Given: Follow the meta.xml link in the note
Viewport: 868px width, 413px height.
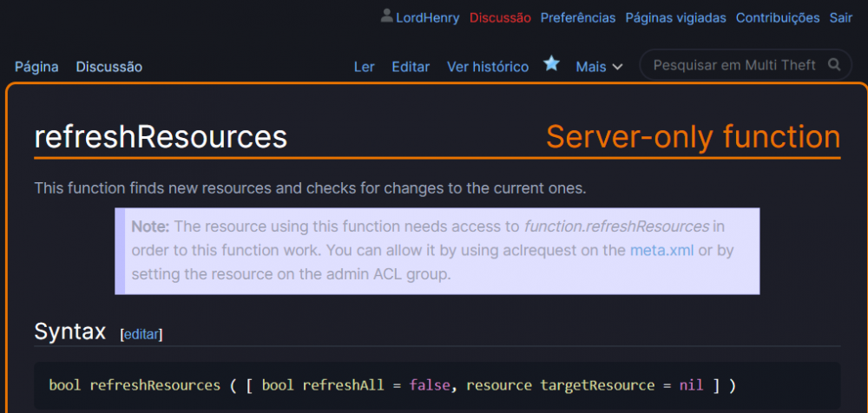Looking at the screenshot, I should pos(661,251).
